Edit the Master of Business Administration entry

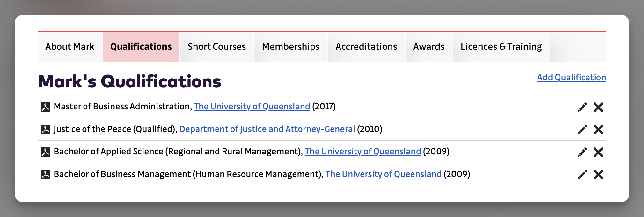click(x=582, y=107)
